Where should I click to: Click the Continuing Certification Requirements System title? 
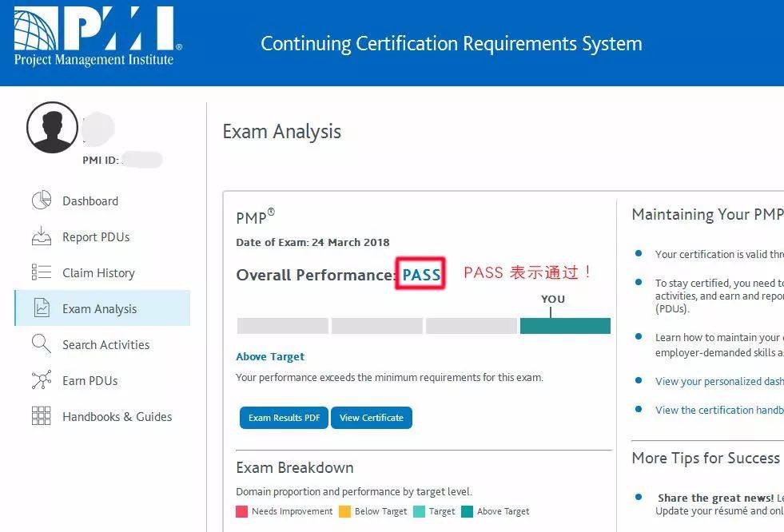click(451, 44)
